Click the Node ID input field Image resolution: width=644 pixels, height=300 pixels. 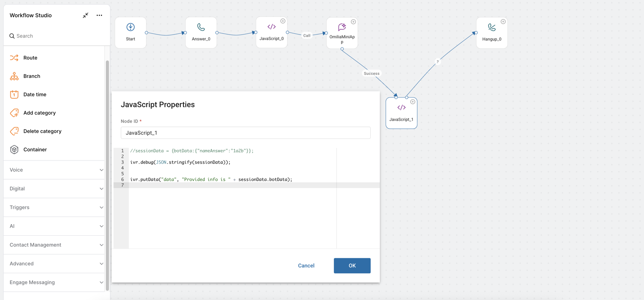pyautogui.click(x=245, y=133)
